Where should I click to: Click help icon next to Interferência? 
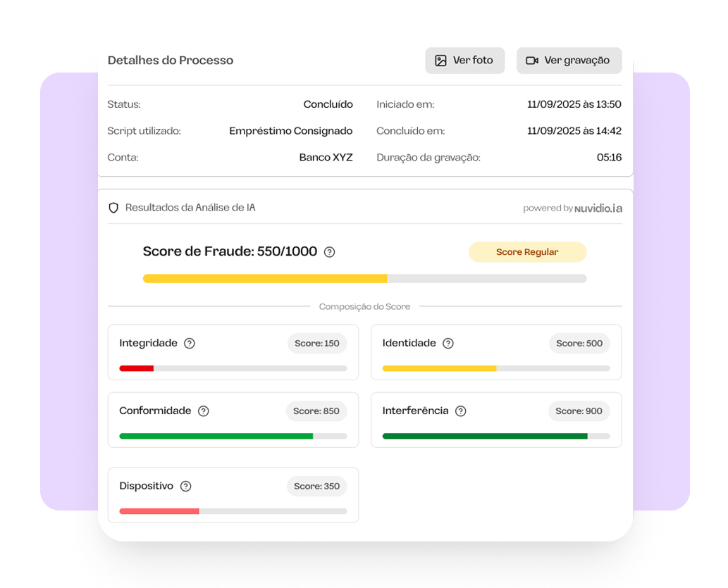[x=461, y=411]
